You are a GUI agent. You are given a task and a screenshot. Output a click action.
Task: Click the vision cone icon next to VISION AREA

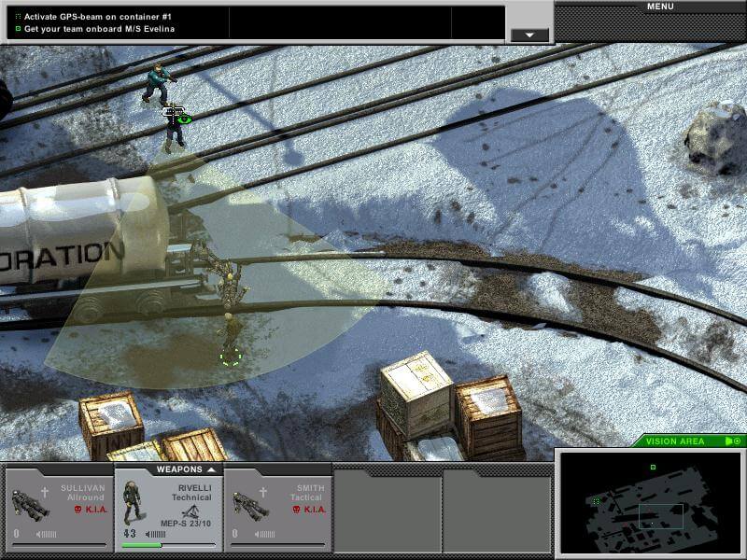click(729, 441)
